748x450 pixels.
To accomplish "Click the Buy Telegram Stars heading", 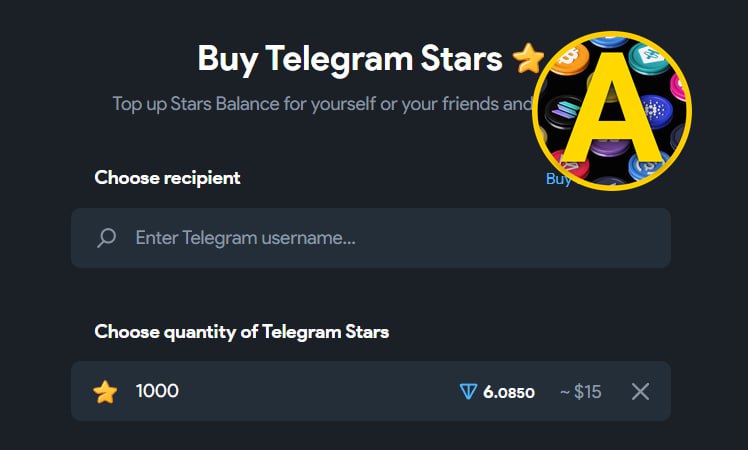I will 350,58.
